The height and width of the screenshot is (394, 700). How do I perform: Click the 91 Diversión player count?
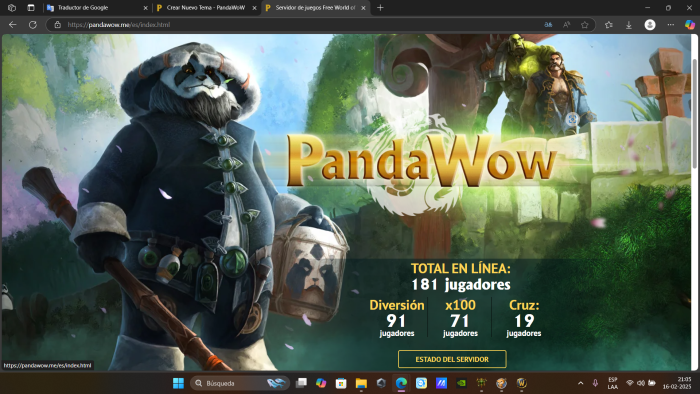(396, 321)
